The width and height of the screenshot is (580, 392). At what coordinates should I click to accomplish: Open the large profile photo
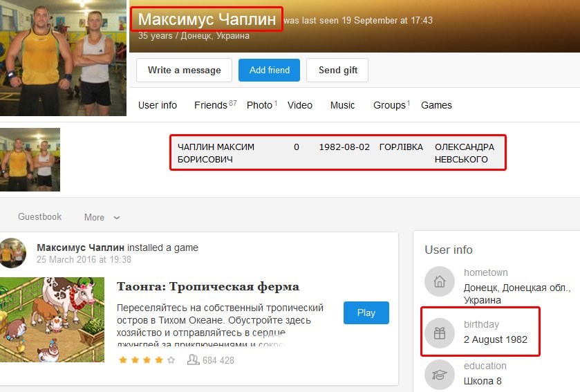coord(63,57)
